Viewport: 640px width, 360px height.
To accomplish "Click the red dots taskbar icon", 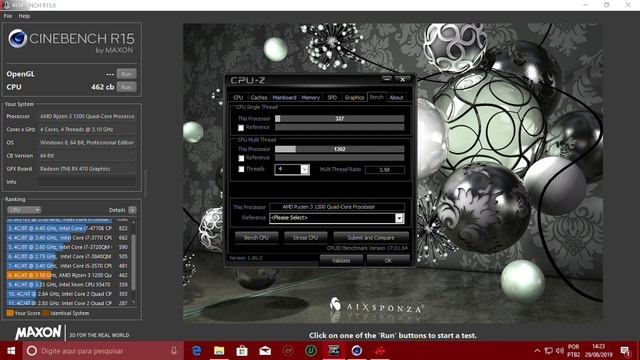I will tap(380, 351).
